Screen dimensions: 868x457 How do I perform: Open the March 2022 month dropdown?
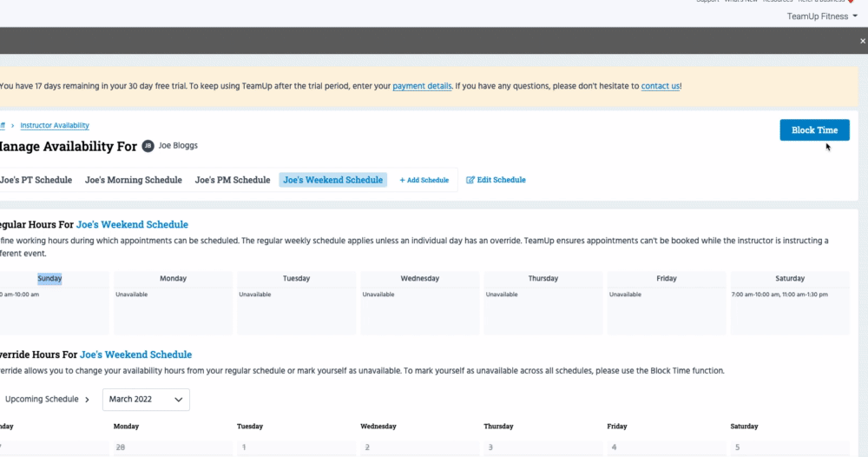tap(146, 400)
